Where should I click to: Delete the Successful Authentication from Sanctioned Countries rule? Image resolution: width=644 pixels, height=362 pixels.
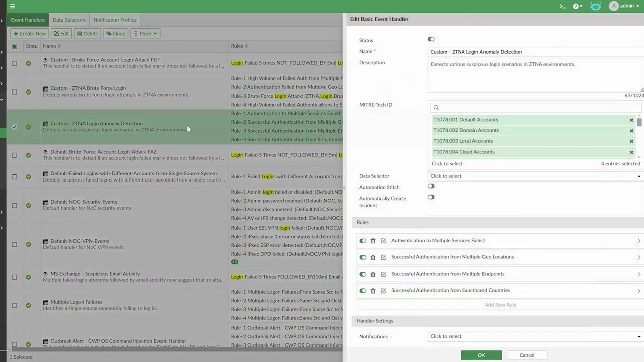point(373,291)
